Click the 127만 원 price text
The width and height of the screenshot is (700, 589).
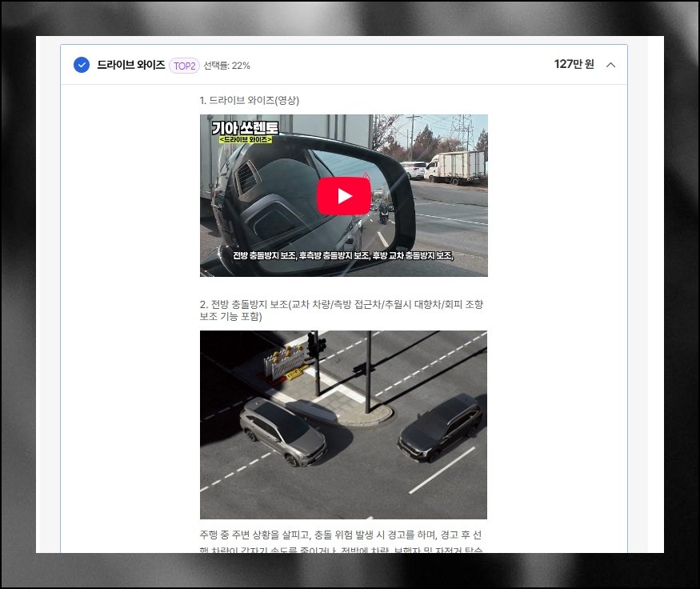[x=574, y=64]
